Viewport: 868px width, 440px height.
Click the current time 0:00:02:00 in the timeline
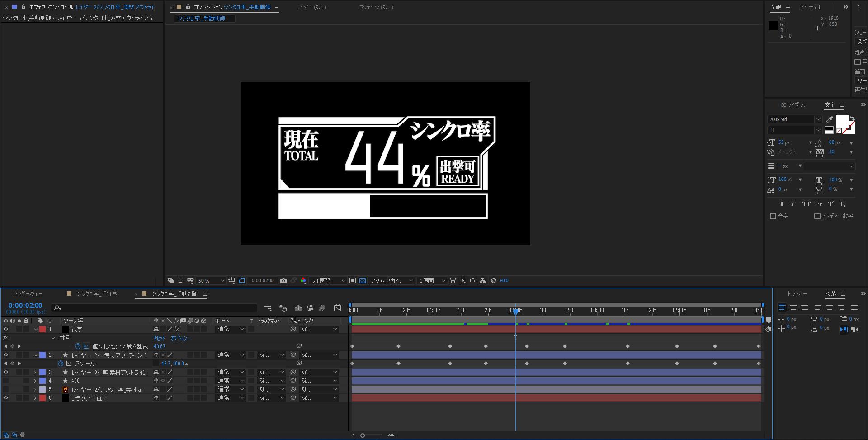(25, 305)
